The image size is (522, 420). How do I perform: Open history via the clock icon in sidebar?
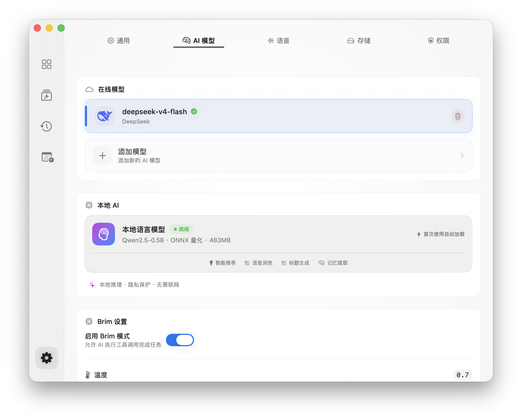pyautogui.click(x=47, y=127)
